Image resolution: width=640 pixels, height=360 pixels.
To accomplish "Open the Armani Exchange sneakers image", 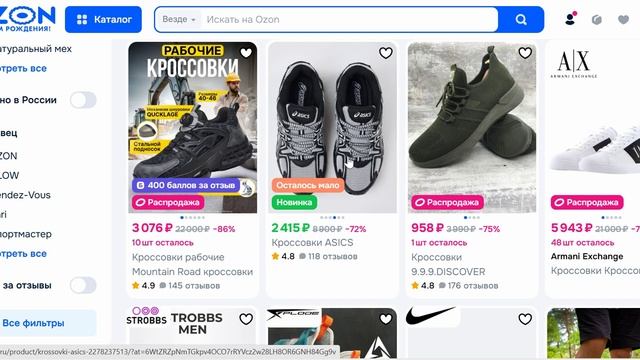I will click(594, 127).
